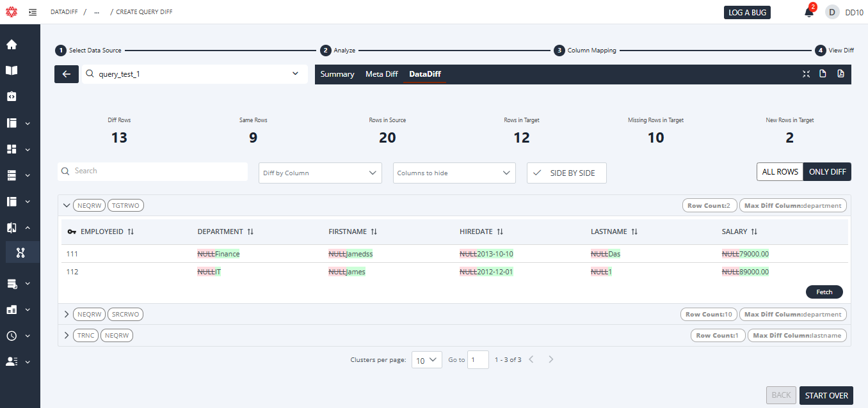The image size is (868, 408).
Task: Click the clock icon in sidebar
Action: pyautogui.click(x=12, y=336)
